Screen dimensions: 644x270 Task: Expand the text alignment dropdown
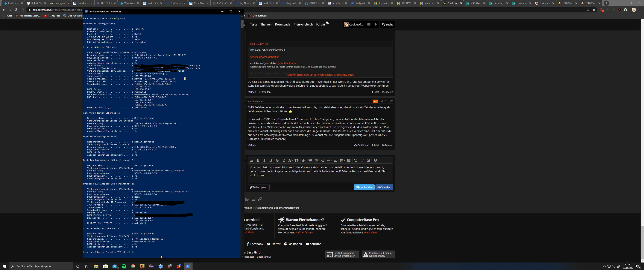pos(336,160)
